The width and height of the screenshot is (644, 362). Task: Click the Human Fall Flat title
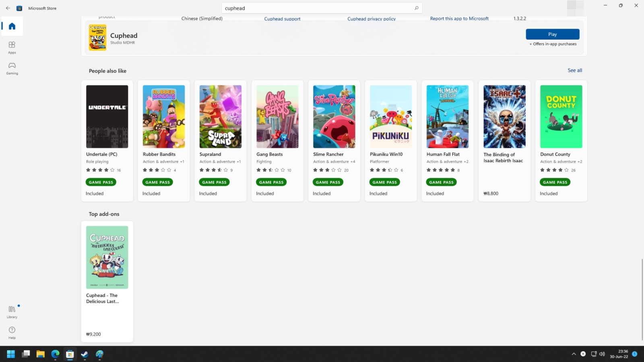(x=443, y=154)
